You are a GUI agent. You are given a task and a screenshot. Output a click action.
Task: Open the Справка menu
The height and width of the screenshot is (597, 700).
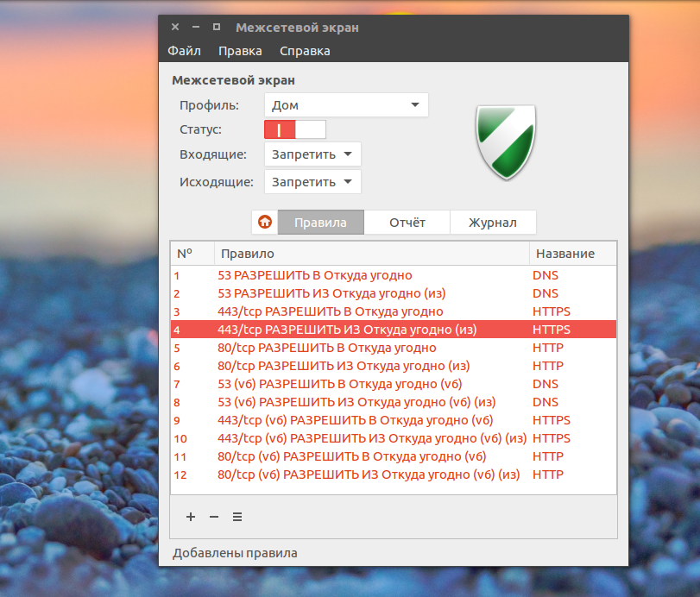point(305,51)
